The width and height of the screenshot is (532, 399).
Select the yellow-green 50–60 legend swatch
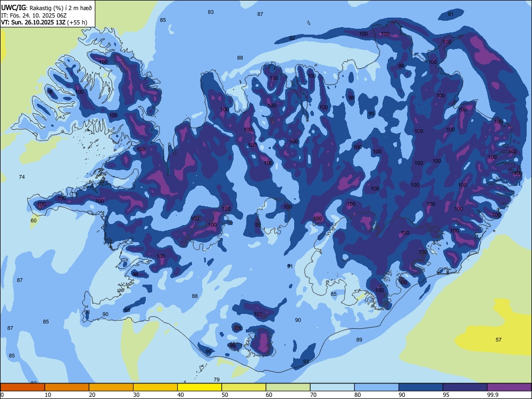click(x=244, y=387)
